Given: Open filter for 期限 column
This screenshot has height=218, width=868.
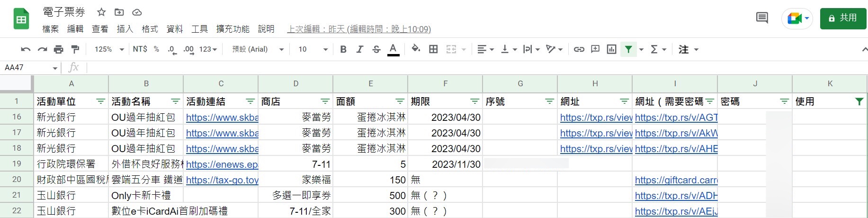Looking at the screenshot, I should [474, 101].
